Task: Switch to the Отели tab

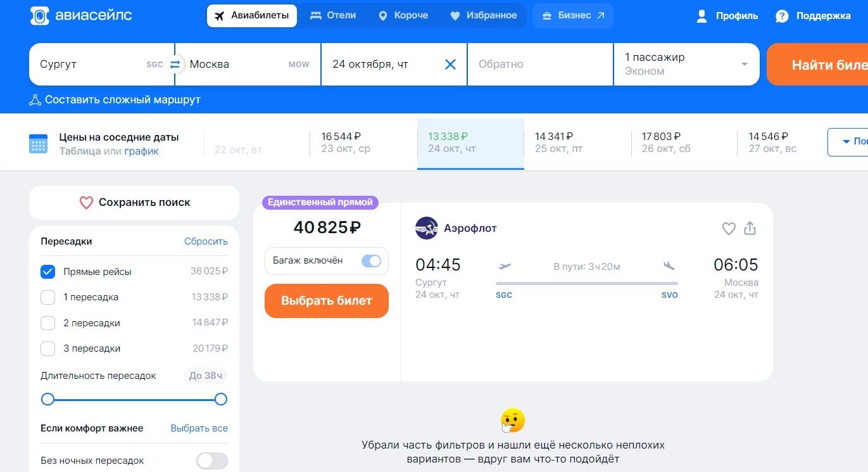Action: 333,16
